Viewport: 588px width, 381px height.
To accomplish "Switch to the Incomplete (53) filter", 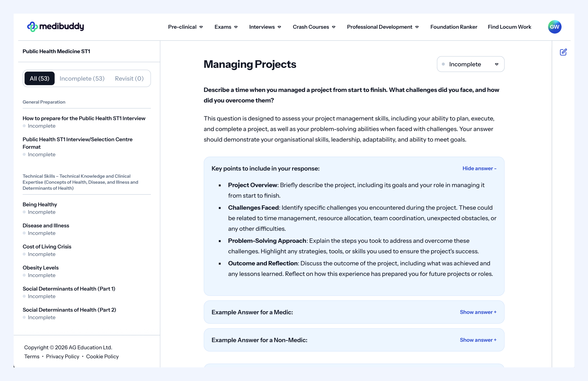I will tap(82, 78).
